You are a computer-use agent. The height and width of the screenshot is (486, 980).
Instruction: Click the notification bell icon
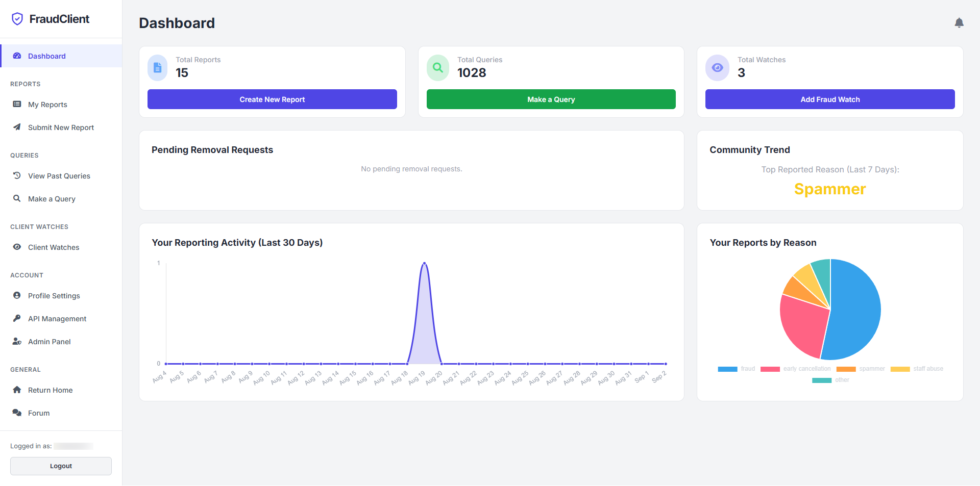pyautogui.click(x=959, y=23)
